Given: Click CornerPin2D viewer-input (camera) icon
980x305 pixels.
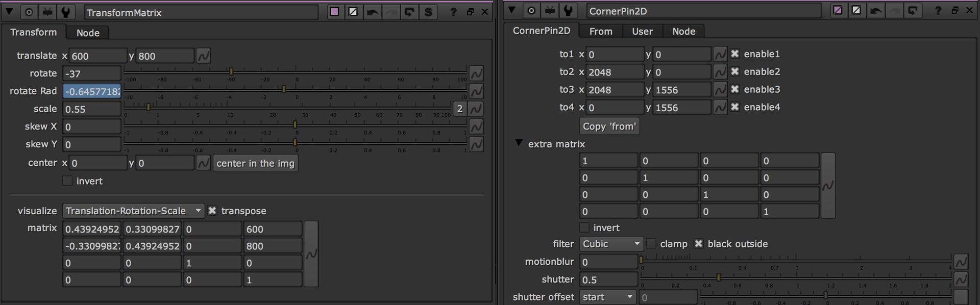Looking at the screenshot, I should pyautogui.click(x=550, y=10).
